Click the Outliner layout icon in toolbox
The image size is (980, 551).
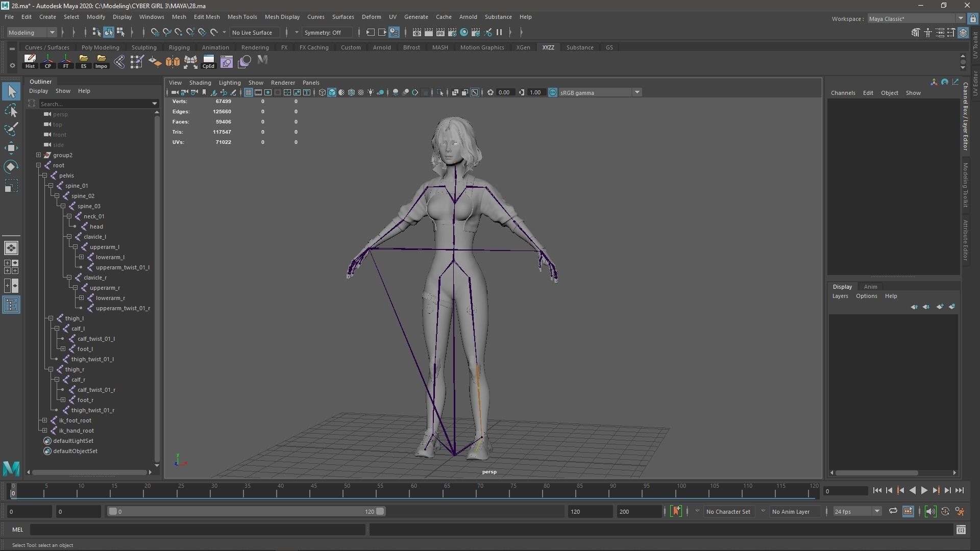[11, 305]
